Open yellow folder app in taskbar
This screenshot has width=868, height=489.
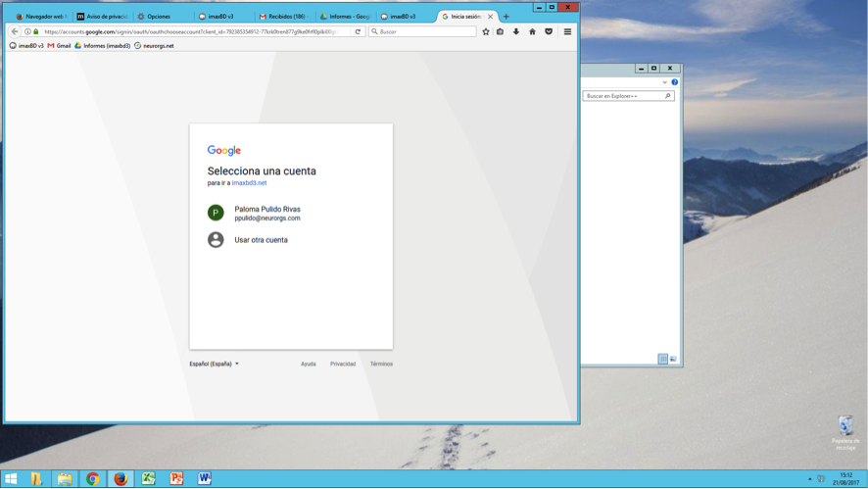[x=36, y=478]
